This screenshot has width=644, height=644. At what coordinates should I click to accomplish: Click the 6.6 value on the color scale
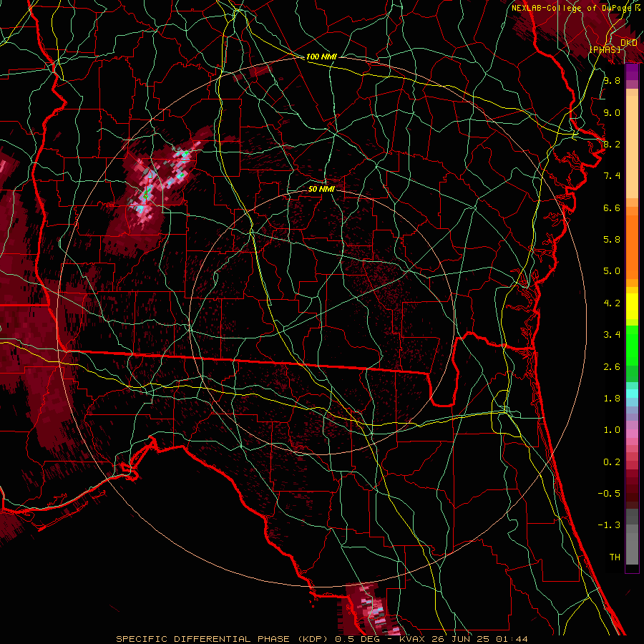coord(612,208)
